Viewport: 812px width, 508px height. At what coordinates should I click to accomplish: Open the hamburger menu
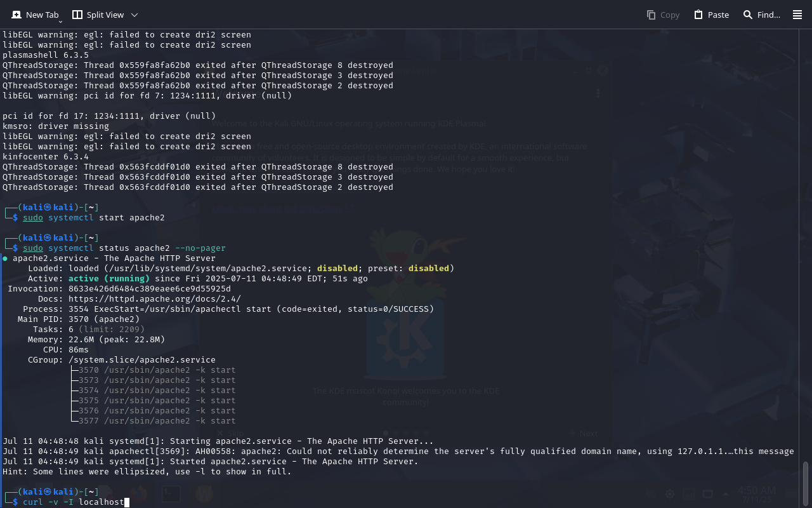click(797, 15)
